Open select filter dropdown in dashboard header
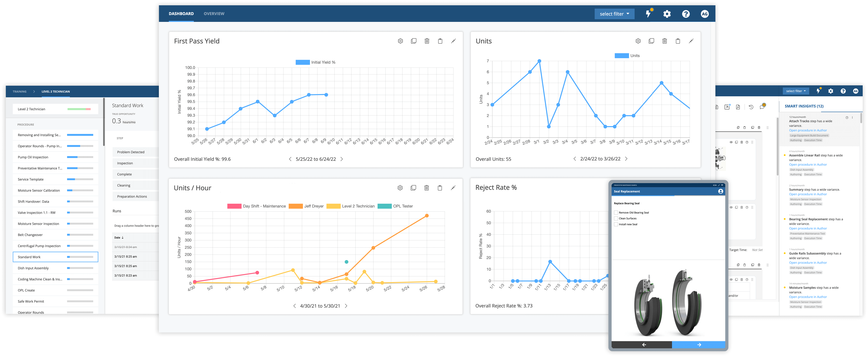This screenshot has height=357, width=868. tap(614, 14)
